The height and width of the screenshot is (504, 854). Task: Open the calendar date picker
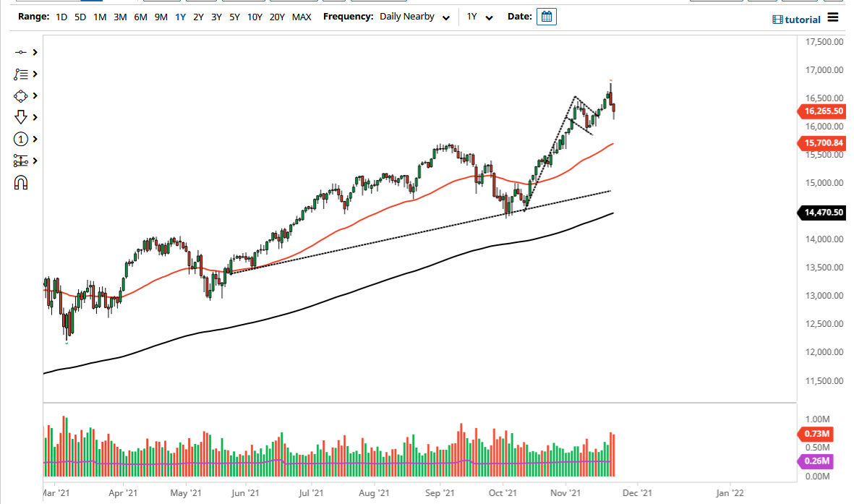(546, 16)
